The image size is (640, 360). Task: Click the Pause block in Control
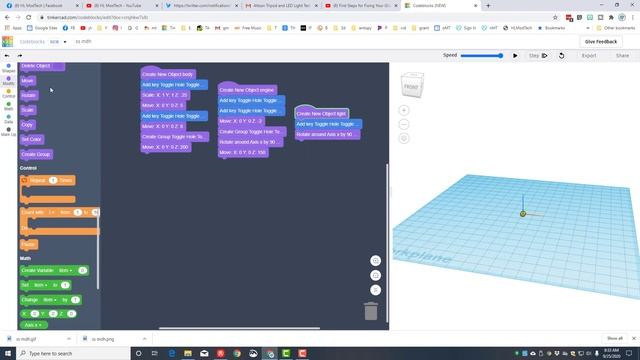tap(29, 244)
